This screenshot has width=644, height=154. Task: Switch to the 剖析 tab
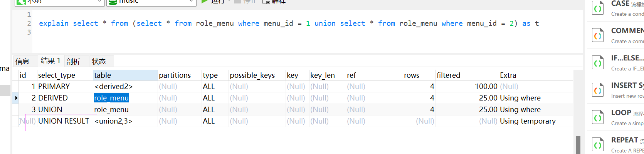click(x=73, y=61)
